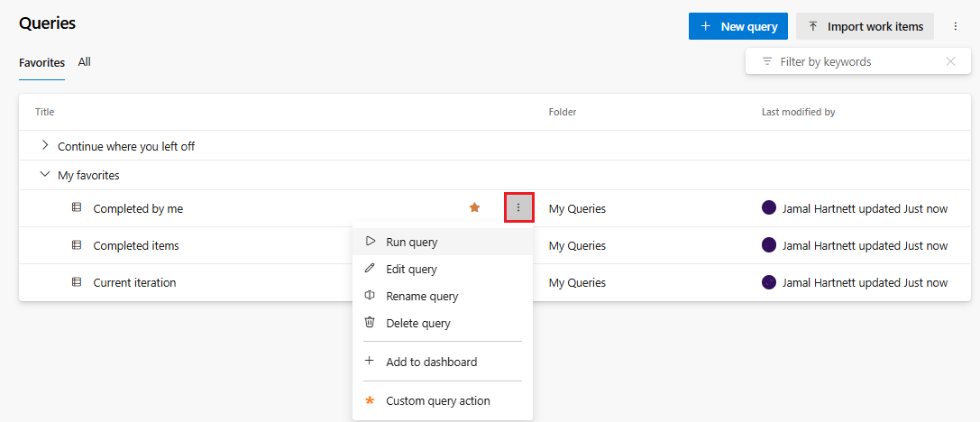
Task: Switch to the All tab
Action: tap(84, 62)
